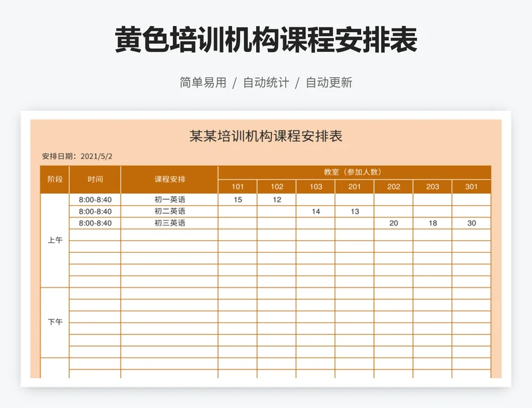Select the 安排日期：2021/5/2 cell

coord(77,156)
